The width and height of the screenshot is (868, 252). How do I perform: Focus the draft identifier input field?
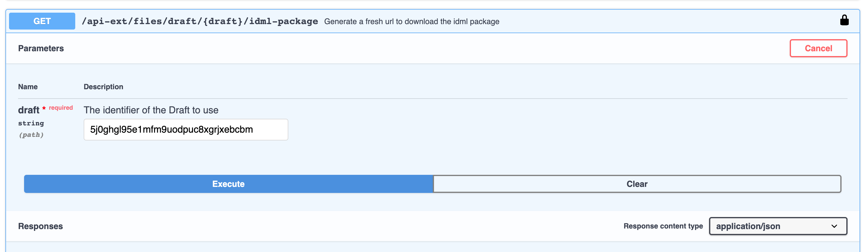click(186, 130)
